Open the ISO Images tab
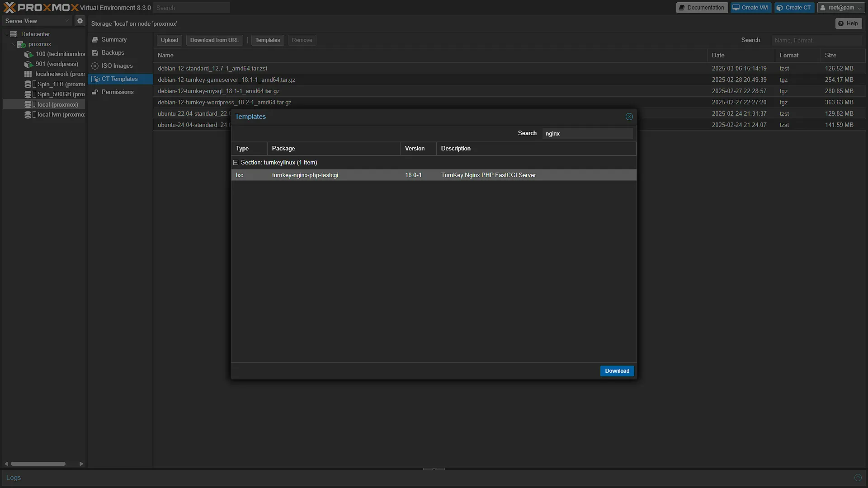The height and width of the screenshot is (488, 868). 121,66
